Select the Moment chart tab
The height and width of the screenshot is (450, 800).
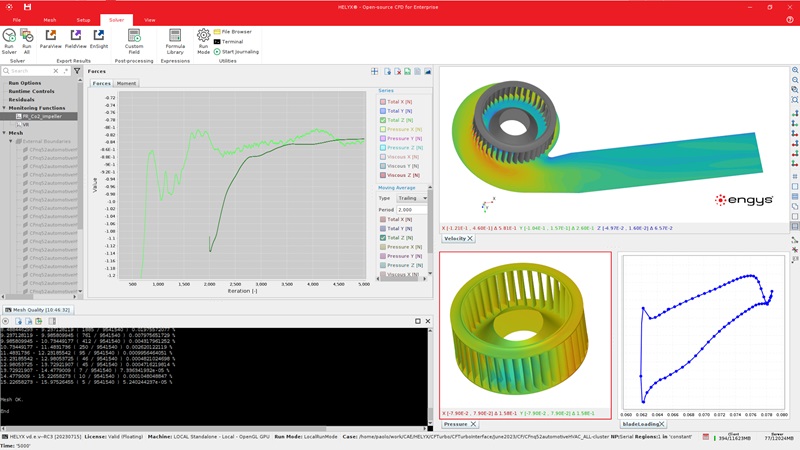tap(127, 84)
